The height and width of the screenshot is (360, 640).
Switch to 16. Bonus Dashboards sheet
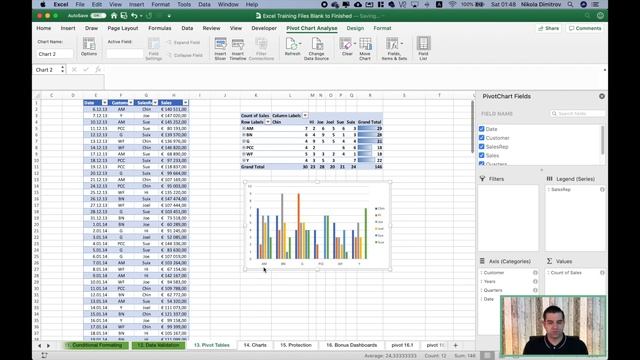(x=351, y=345)
